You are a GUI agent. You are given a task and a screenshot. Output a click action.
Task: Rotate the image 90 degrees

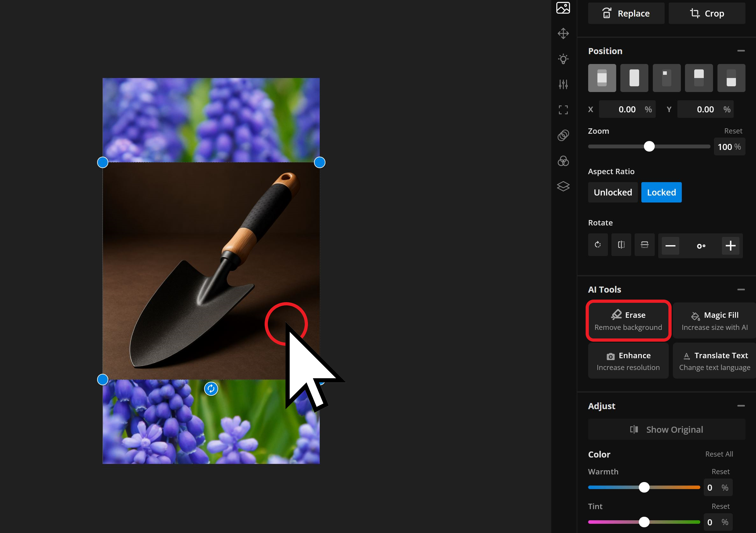(x=598, y=245)
